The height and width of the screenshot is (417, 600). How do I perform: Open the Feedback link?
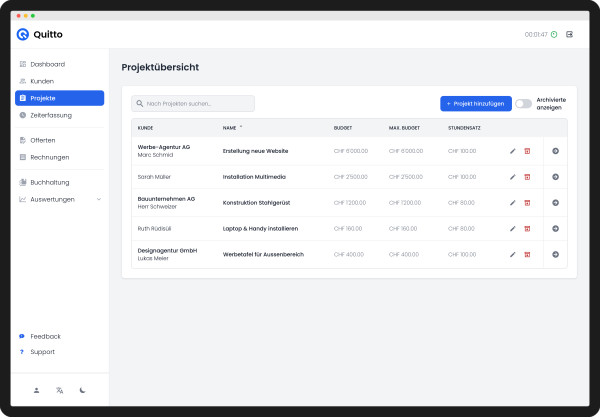point(45,336)
